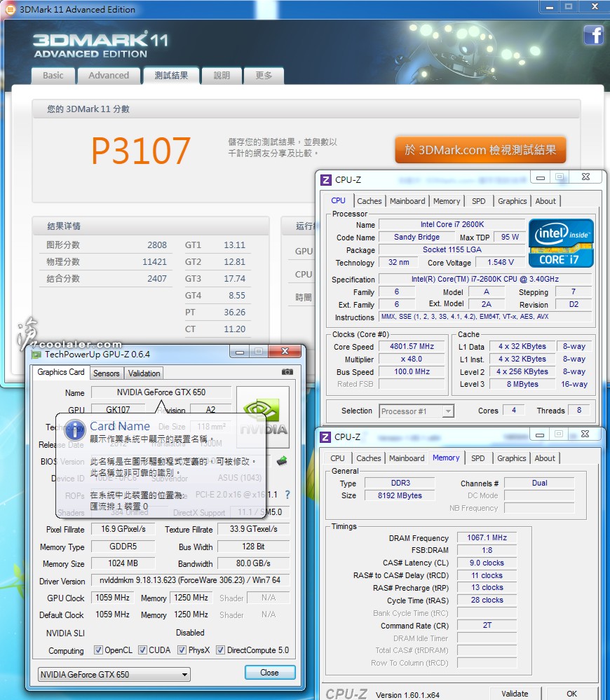The height and width of the screenshot is (700, 610).
Task: Click the GT3 result value 17.74
Action: pyautogui.click(x=235, y=279)
